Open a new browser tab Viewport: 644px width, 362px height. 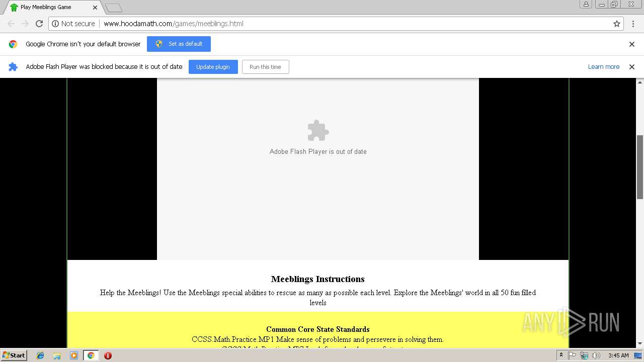click(x=114, y=8)
